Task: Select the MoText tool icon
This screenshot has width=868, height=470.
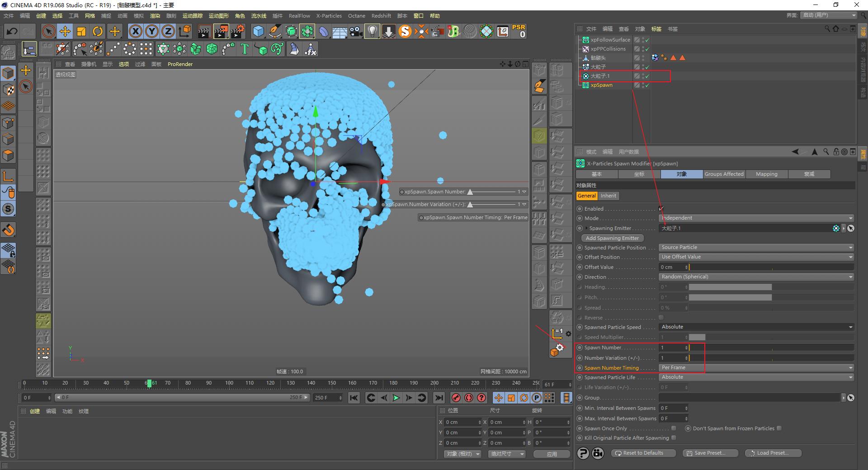Action: pos(245,49)
